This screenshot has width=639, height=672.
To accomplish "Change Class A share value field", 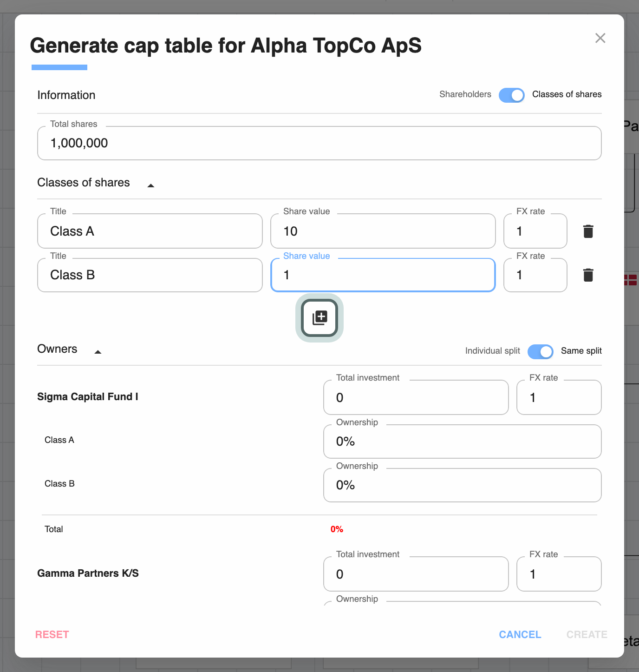I will (x=383, y=231).
